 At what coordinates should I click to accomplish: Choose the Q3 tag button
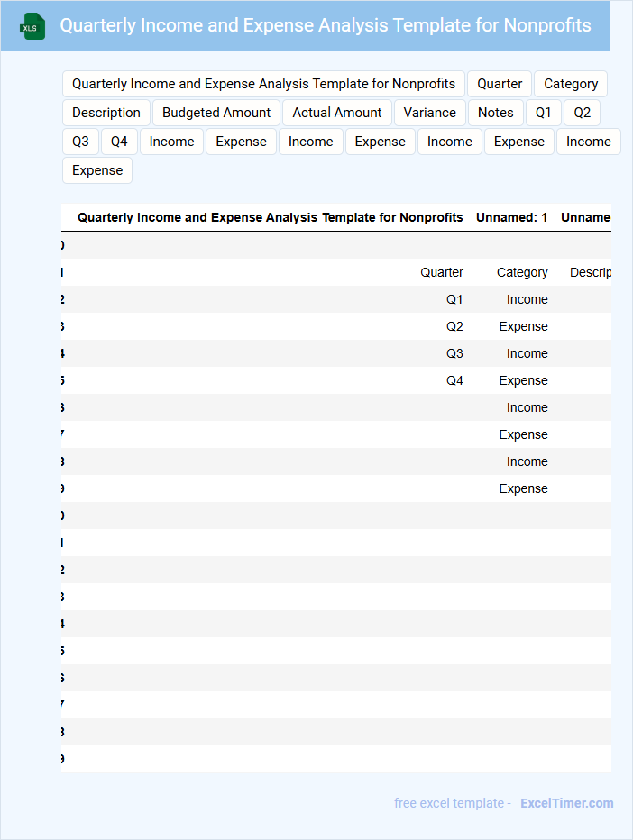[80, 142]
